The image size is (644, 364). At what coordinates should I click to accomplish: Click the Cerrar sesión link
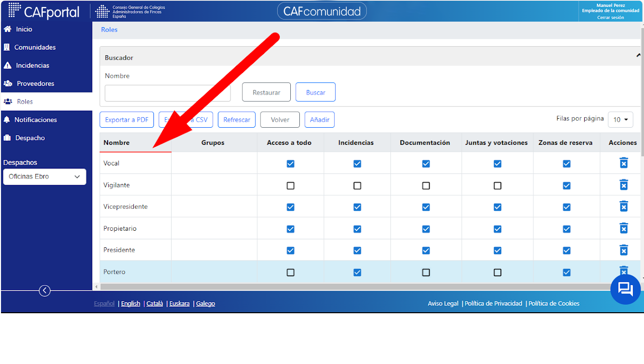coord(610,18)
